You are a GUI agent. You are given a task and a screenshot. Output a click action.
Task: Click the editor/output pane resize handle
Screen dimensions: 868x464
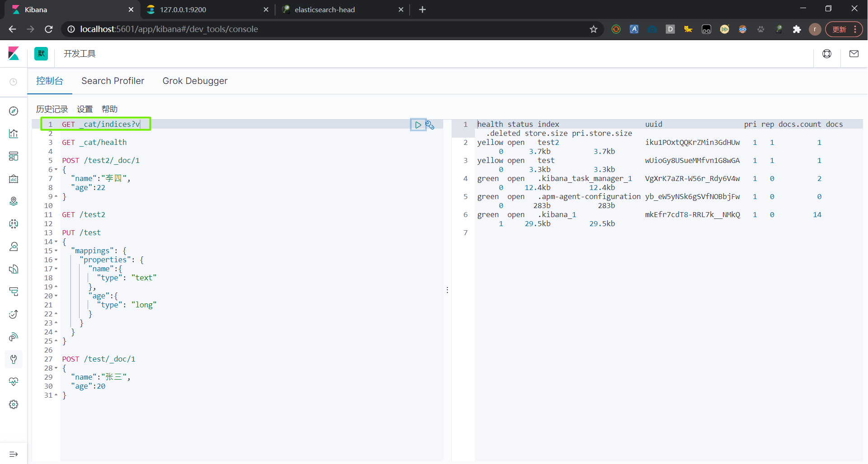pyautogui.click(x=447, y=290)
